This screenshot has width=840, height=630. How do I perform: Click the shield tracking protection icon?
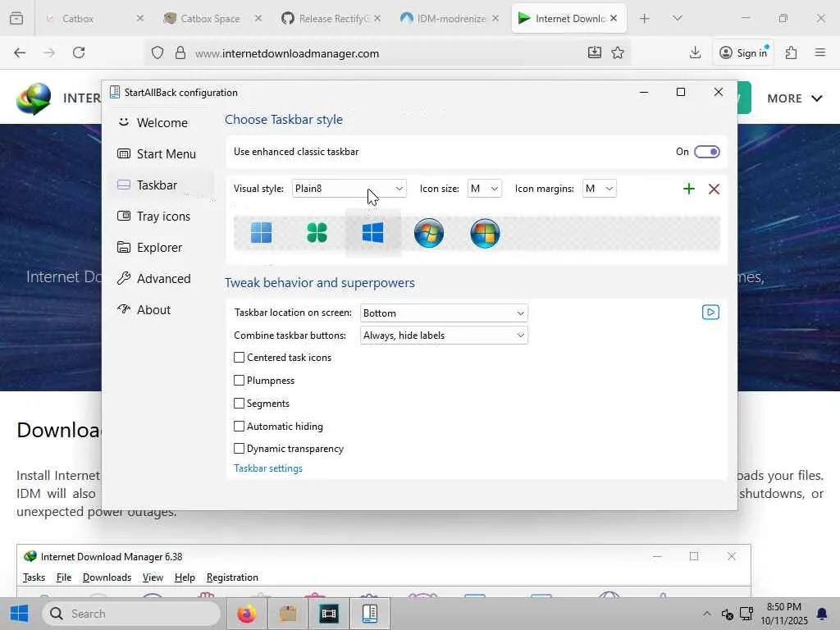[x=157, y=52]
